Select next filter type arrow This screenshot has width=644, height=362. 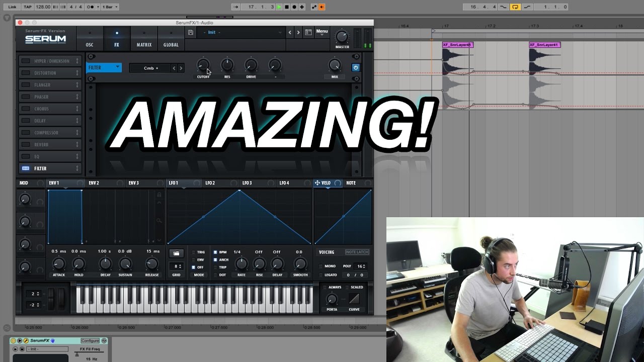click(181, 68)
